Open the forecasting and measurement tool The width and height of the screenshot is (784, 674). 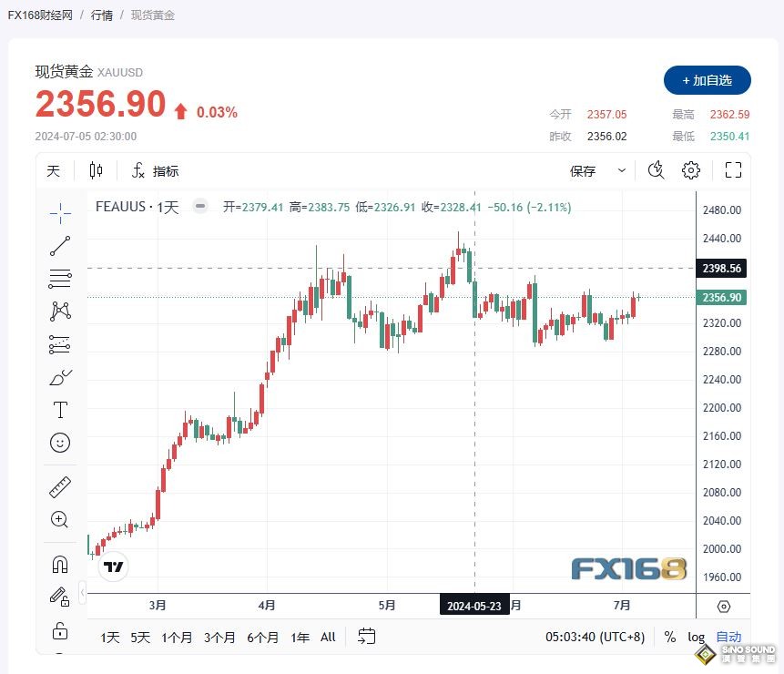[x=60, y=344]
